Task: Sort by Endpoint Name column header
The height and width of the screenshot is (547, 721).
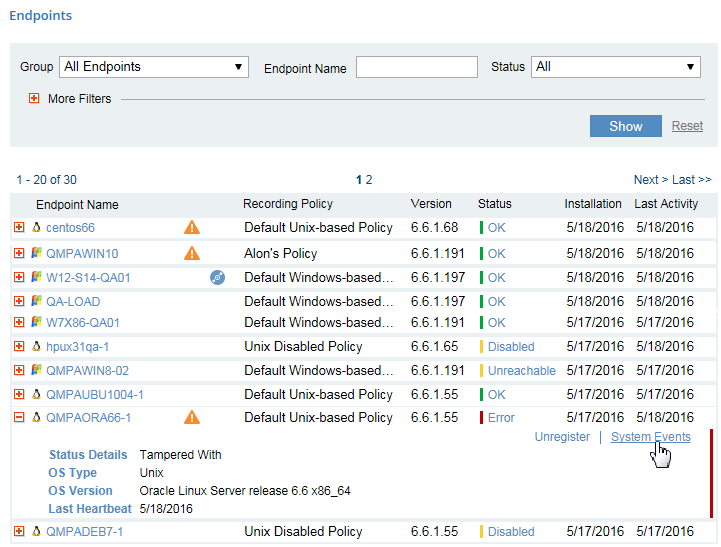Action: point(77,204)
